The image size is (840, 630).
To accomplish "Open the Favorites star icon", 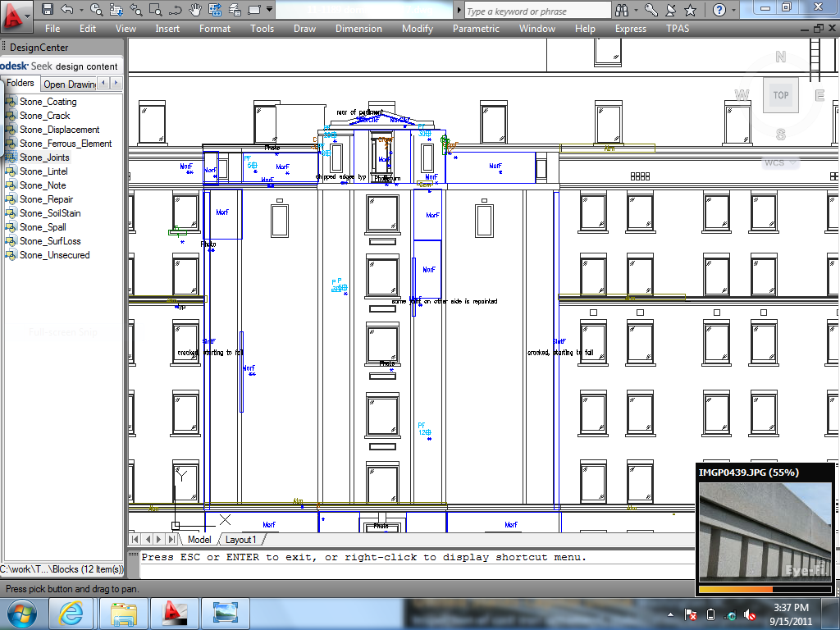I will (691, 10).
